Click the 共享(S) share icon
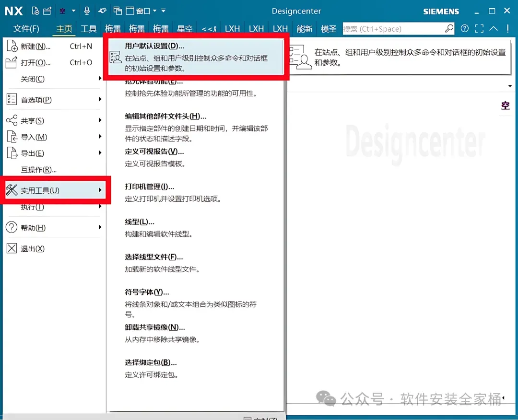The image size is (518, 420). point(12,120)
